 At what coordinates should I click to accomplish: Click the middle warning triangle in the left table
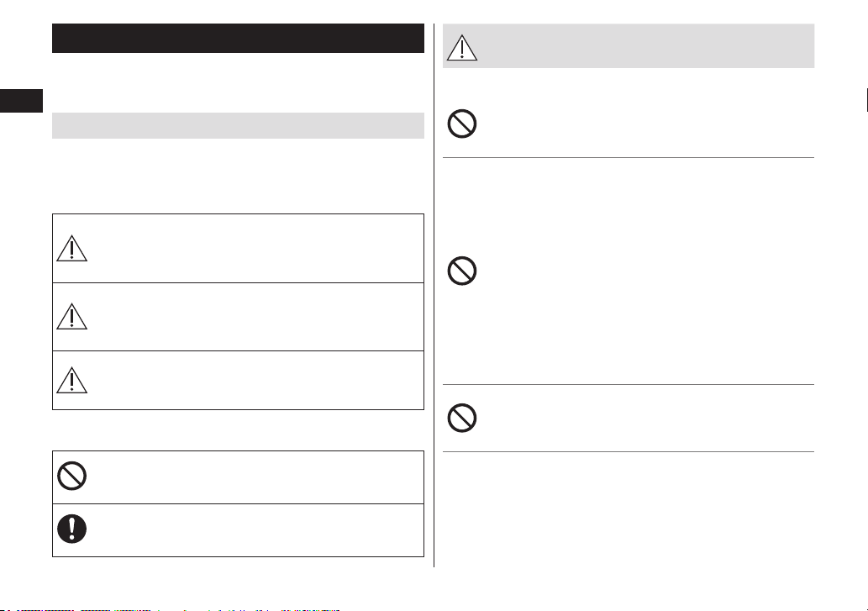[x=72, y=317]
